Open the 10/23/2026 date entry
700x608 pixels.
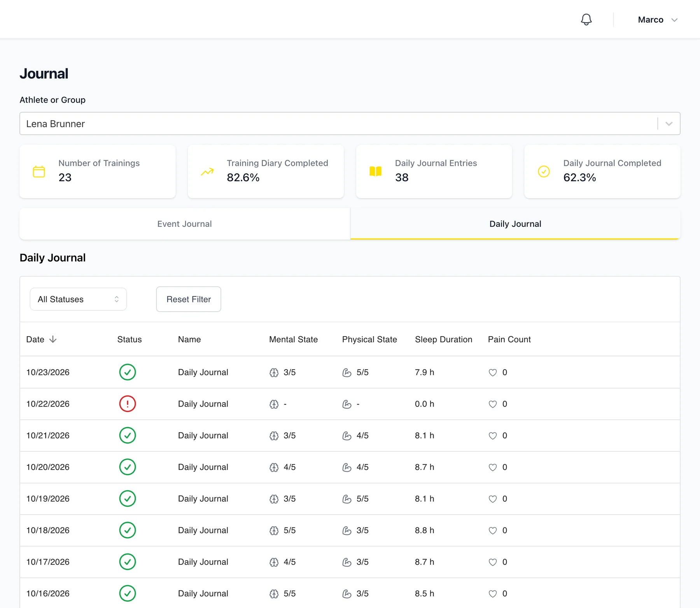pos(48,372)
